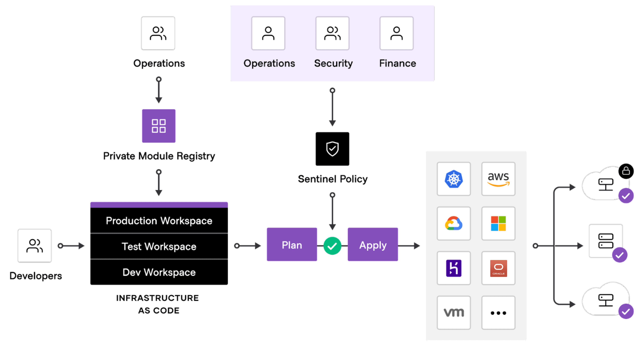Screen dimensions: 644x346
Task: Switch to the Dev Workspace
Action: tap(159, 272)
